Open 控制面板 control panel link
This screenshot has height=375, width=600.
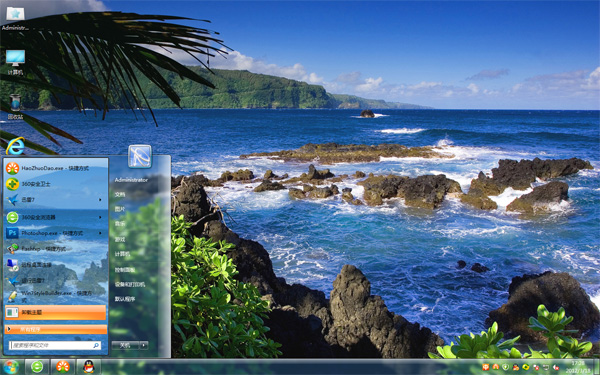125,270
